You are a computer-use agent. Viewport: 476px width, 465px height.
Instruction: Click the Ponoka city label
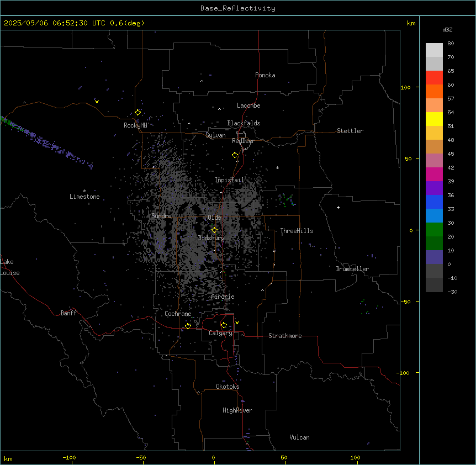click(x=265, y=75)
